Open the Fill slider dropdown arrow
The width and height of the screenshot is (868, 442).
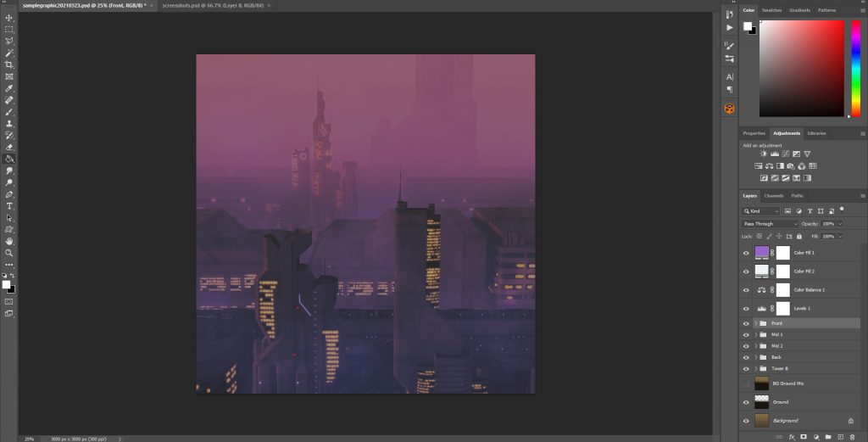pos(840,237)
